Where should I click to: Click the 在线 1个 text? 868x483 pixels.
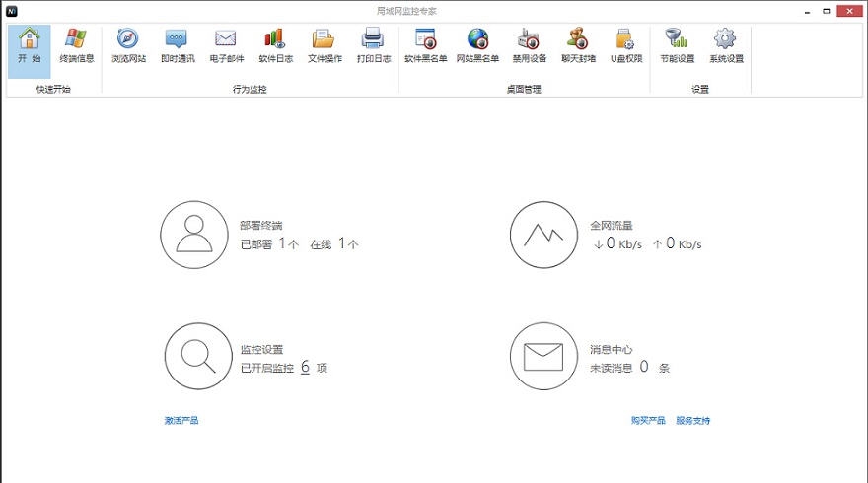[x=333, y=243]
